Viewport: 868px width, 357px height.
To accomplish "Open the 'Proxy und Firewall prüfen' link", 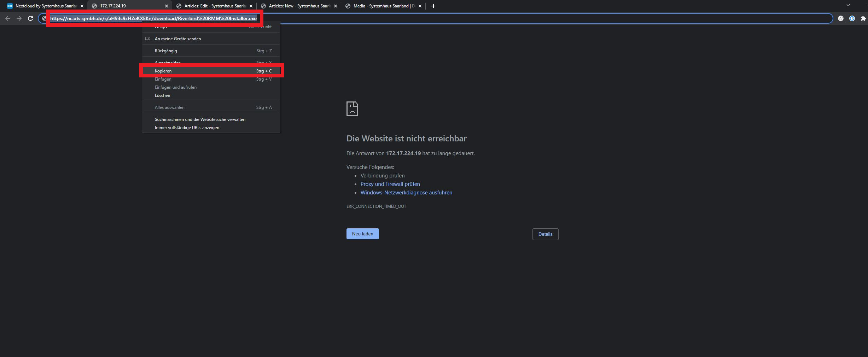I will click(x=390, y=184).
